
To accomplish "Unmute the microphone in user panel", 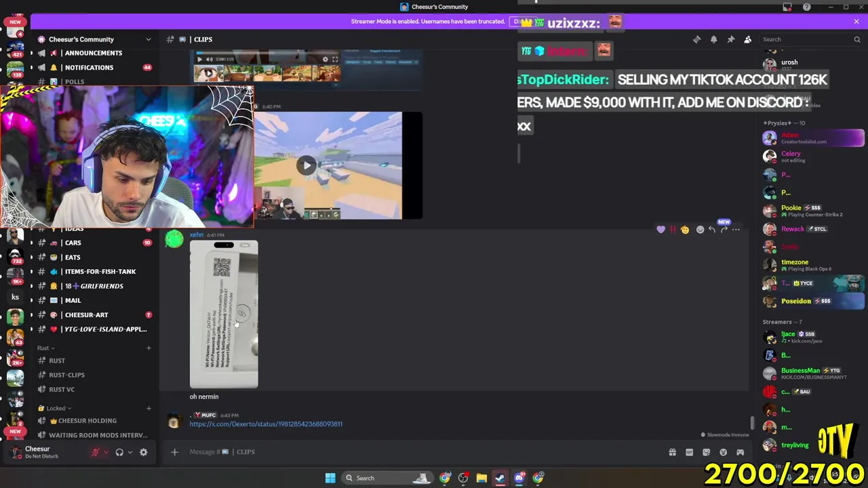I will coord(96,452).
